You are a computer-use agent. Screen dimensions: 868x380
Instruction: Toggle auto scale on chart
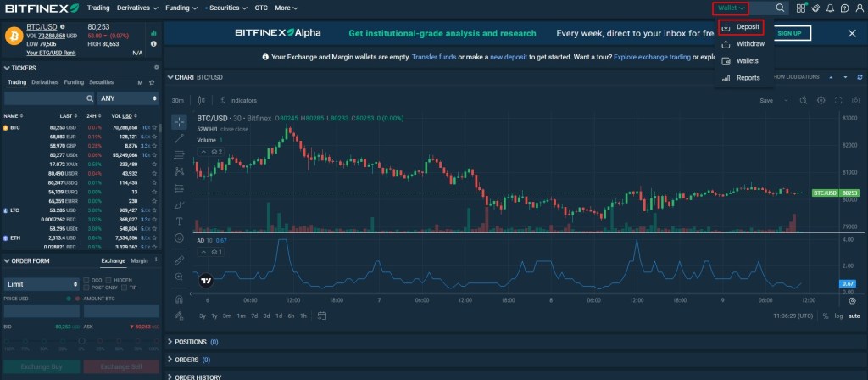coord(854,316)
